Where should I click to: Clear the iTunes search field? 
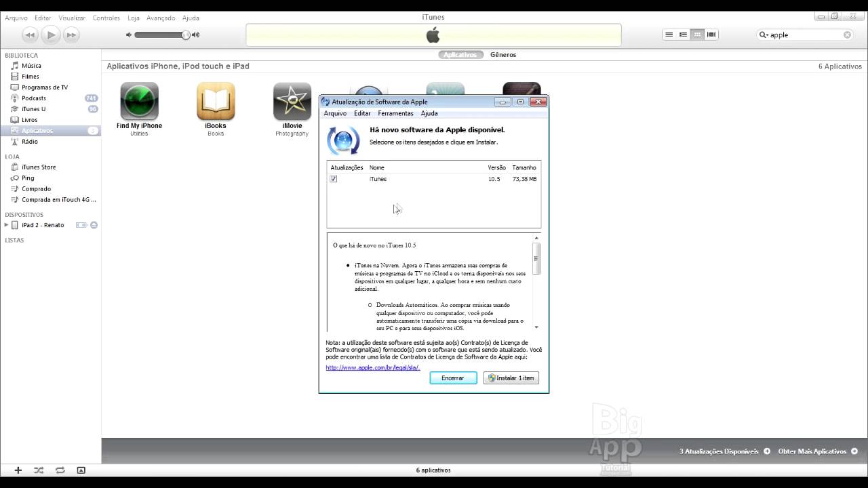point(847,35)
